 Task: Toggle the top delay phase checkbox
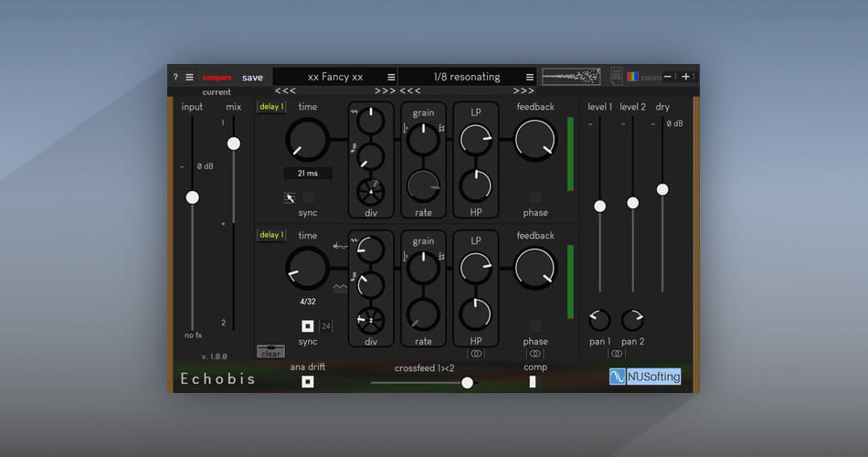point(535,197)
